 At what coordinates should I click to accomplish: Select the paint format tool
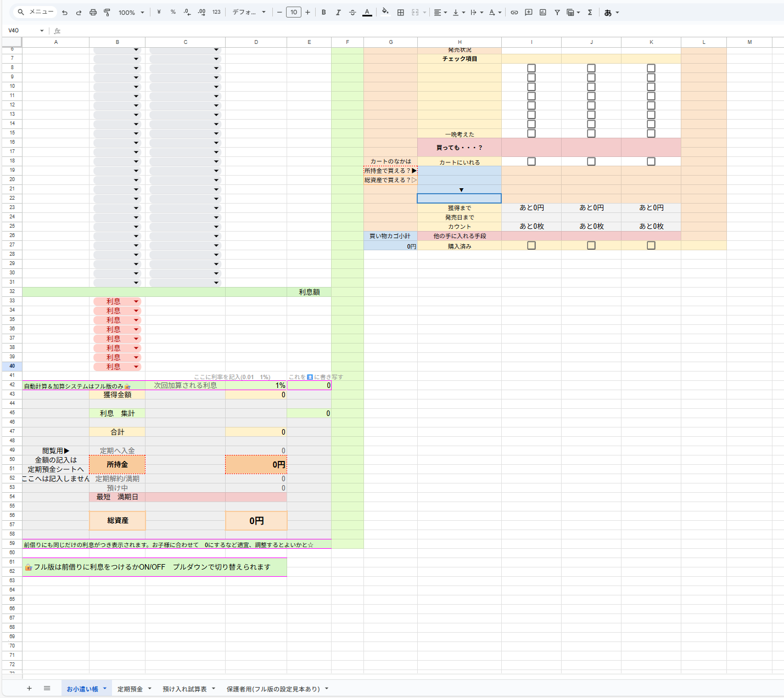pos(107,13)
